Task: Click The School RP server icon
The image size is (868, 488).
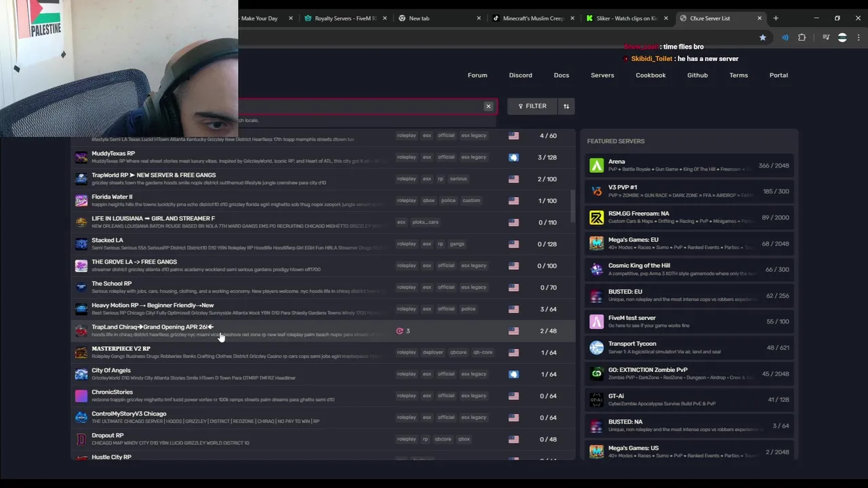Action: point(81,287)
